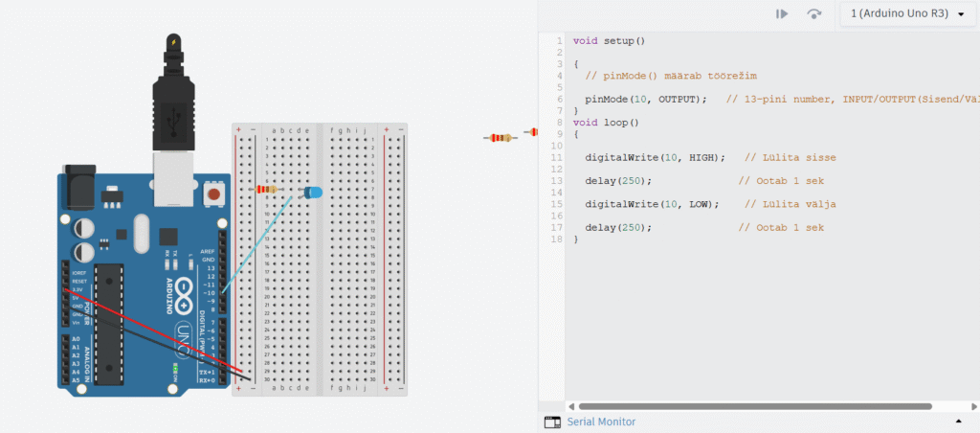Select the resistor placed on the breadboard

click(x=269, y=190)
